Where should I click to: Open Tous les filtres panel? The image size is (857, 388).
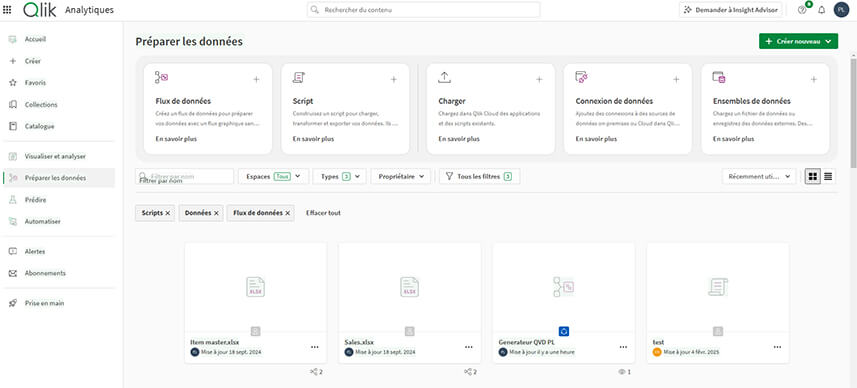tap(479, 177)
